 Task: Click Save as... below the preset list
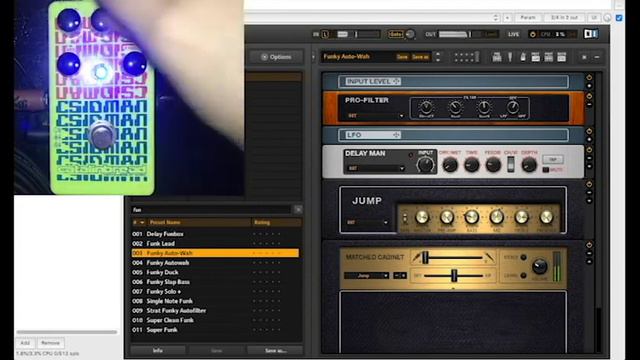pyautogui.click(x=275, y=351)
